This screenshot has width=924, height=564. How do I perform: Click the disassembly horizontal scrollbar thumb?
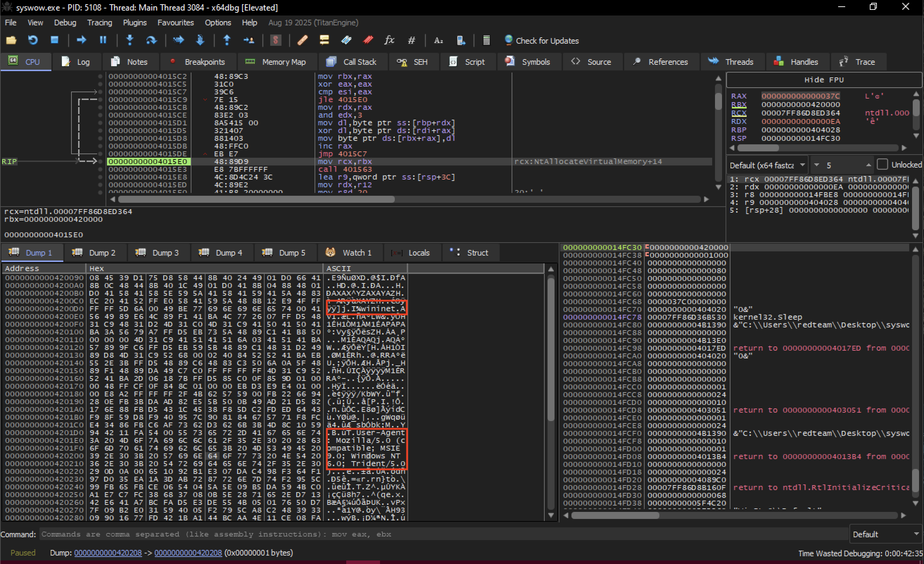coord(256,199)
